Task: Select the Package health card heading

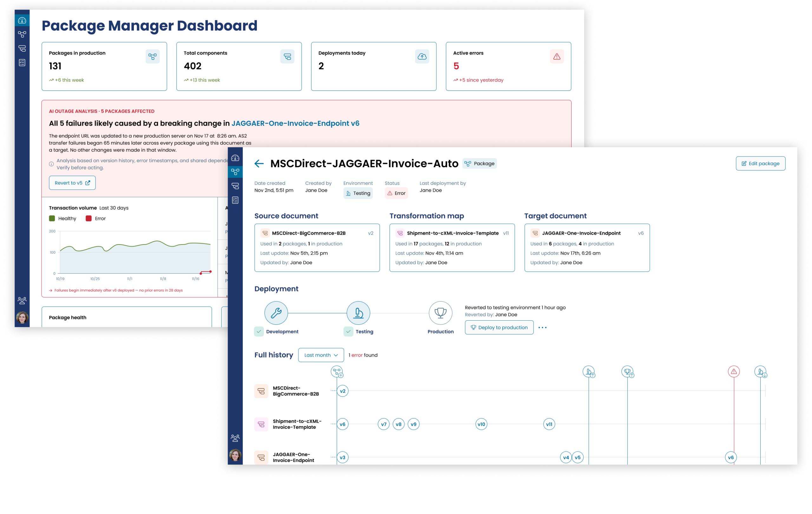Action: (x=68, y=317)
